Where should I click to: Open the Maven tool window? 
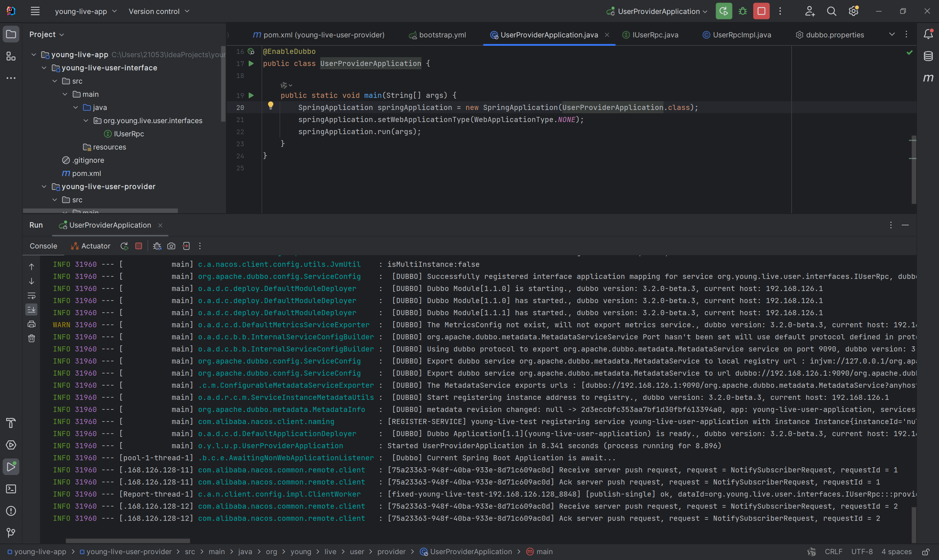click(x=928, y=78)
